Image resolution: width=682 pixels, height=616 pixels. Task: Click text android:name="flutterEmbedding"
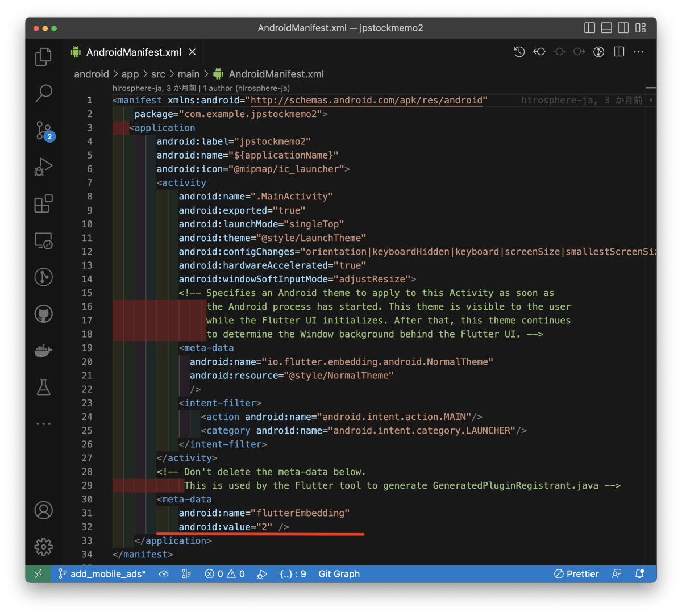[x=264, y=513]
